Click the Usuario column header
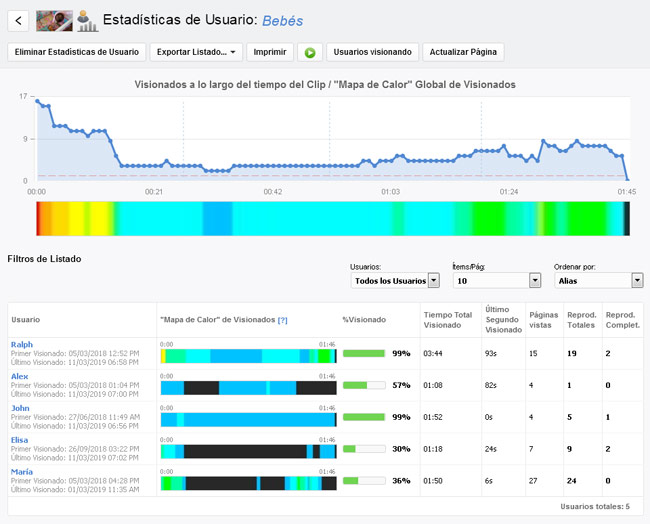This screenshot has width=650, height=524. pyautogui.click(x=26, y=320)
